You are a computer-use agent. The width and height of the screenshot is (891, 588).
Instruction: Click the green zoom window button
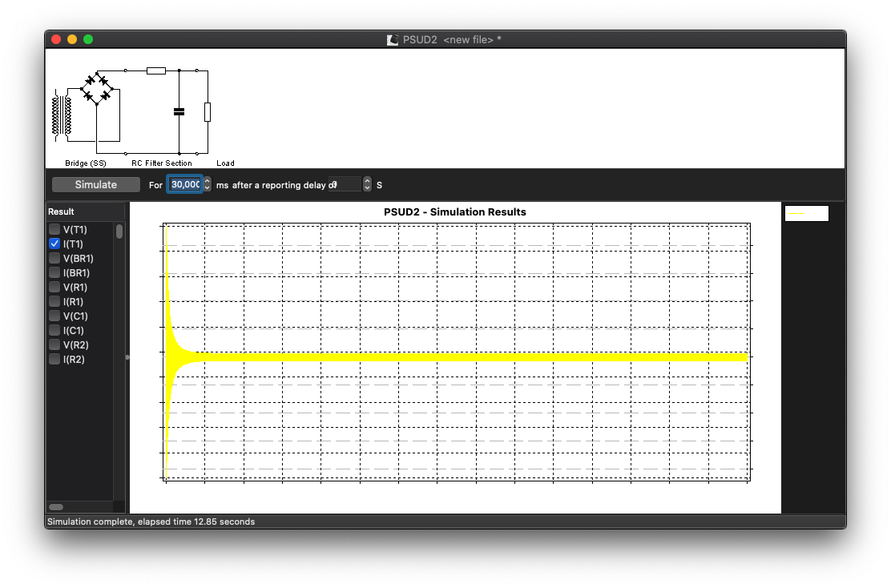click(88, 39)
